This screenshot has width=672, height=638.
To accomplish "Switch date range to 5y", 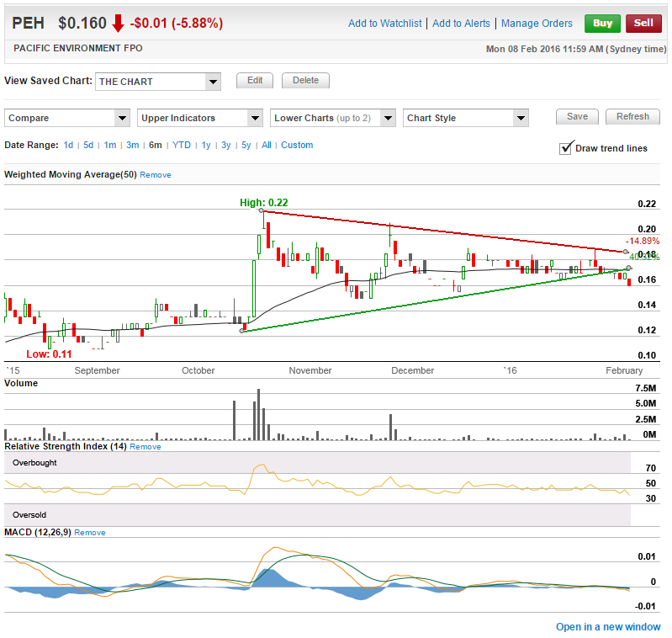I will 246,145.
